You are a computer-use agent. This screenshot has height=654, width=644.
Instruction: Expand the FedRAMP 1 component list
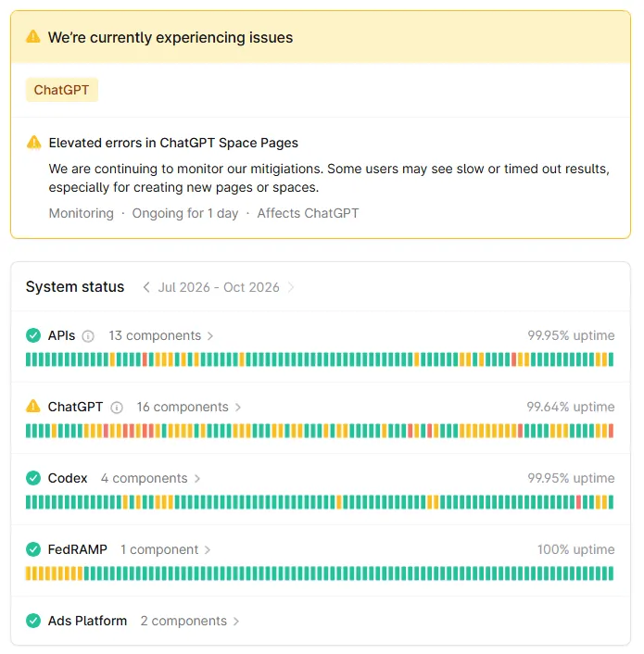pos(166,549)
